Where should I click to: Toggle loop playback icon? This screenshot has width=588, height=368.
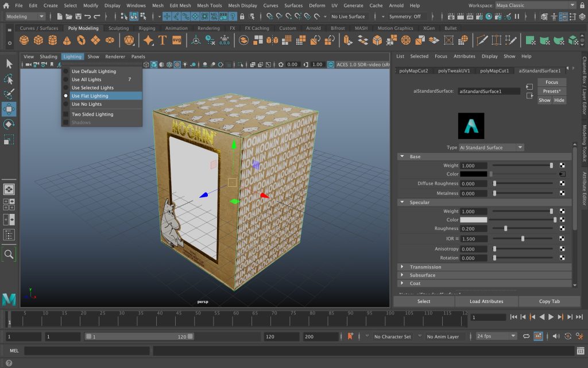pos(527,336)
